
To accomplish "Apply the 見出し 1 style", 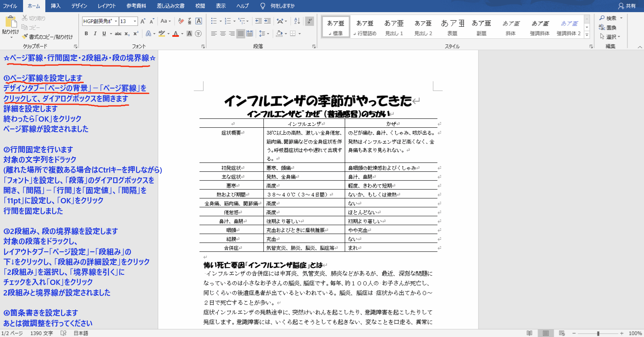I will click(394, 27).
